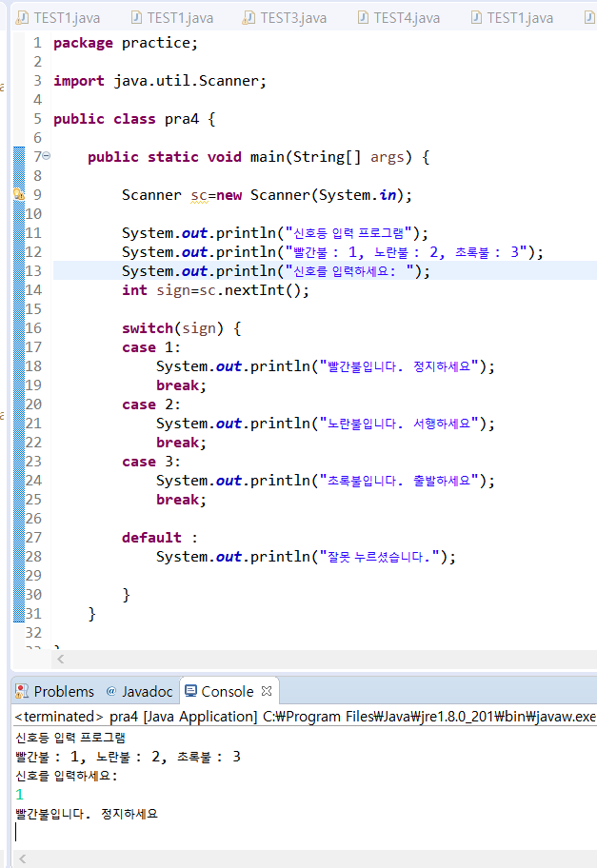
Task: Click the 'package practice;' line
Action: (x=125, y=43)
